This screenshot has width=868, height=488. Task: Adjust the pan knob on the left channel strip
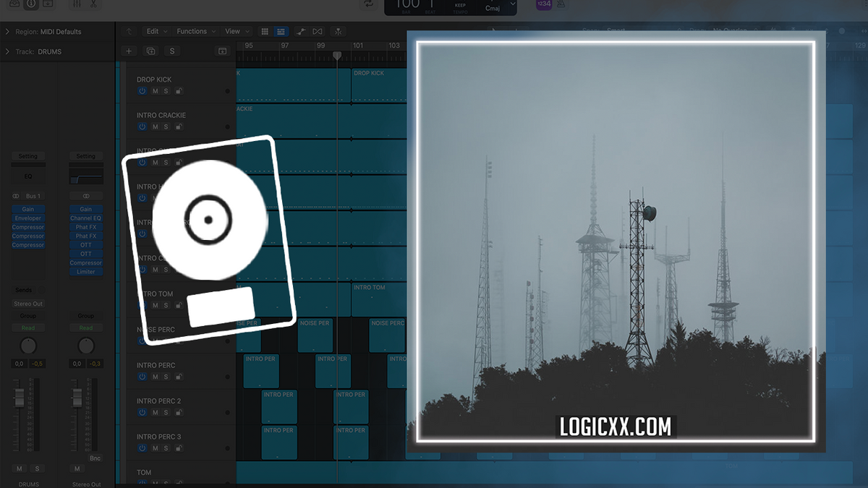(27, 346)
